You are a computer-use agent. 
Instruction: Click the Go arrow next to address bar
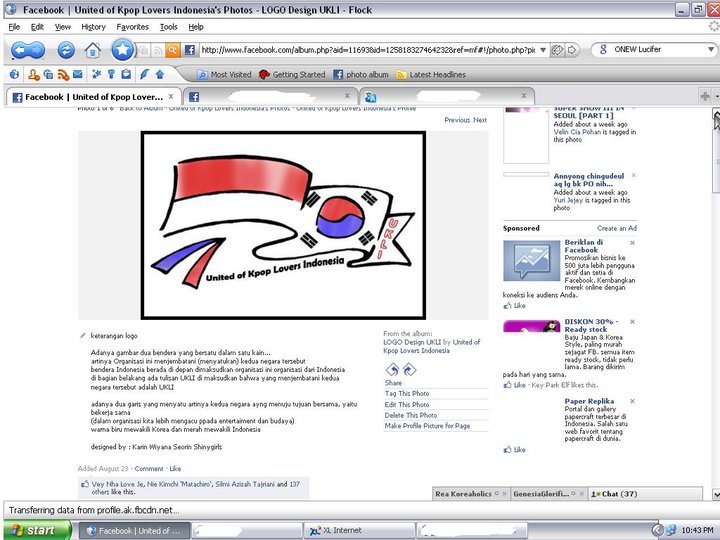click(572, 50)
